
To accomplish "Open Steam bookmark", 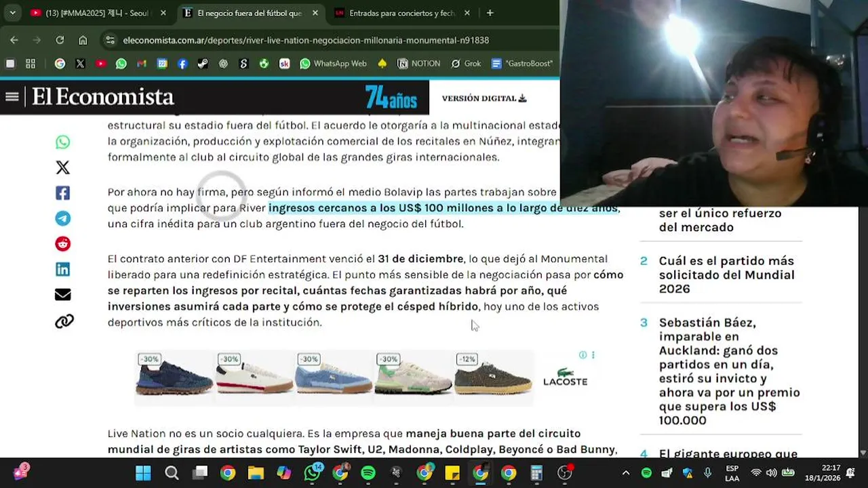I will [x=203, y=64].
